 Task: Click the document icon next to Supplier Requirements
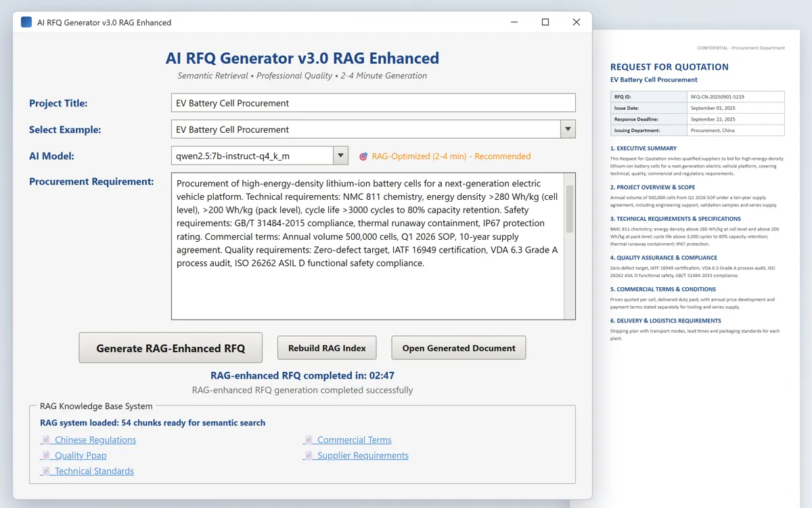[309, 455]
